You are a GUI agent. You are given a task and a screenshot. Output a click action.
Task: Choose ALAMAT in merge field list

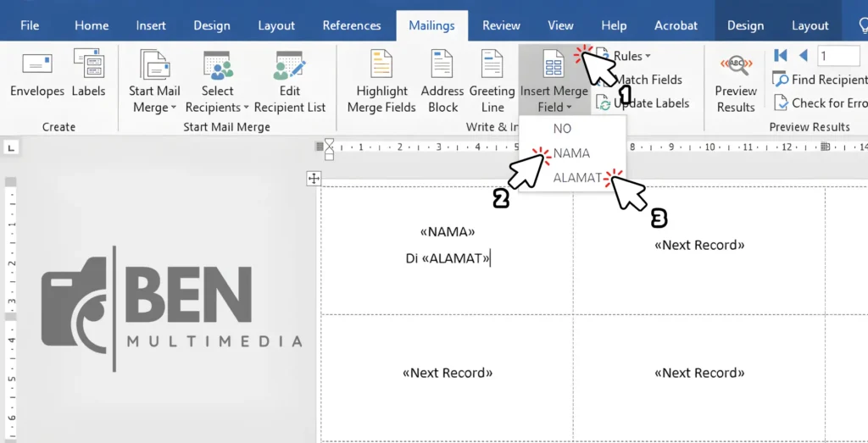pos(576,178)
